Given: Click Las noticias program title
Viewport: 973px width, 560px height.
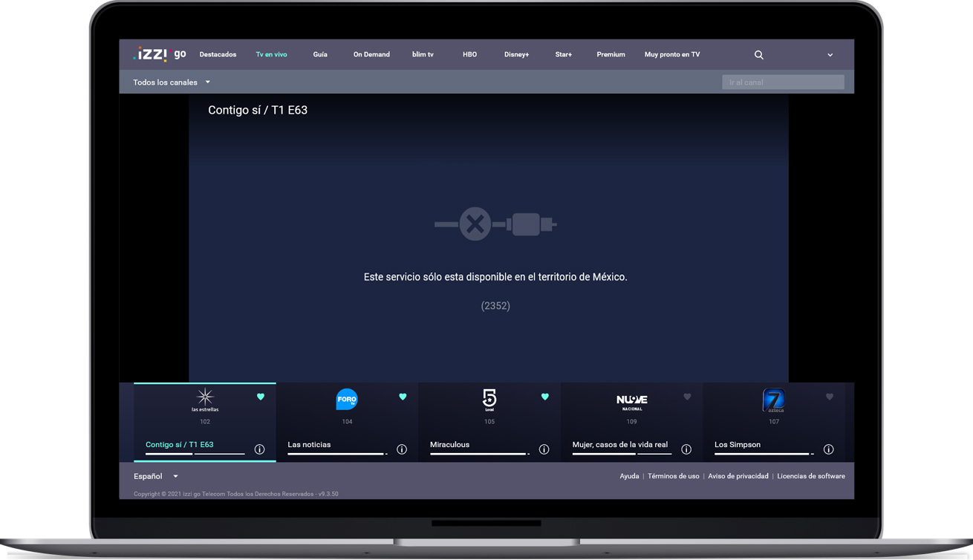Looking at the screenshot, I should (309, 444).
